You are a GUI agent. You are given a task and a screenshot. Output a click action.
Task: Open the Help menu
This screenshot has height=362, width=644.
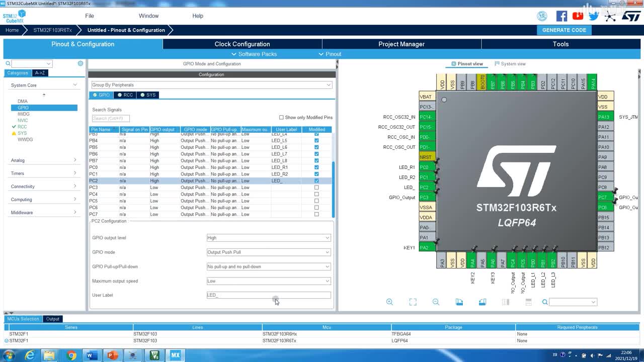click(x=198, y=16)
